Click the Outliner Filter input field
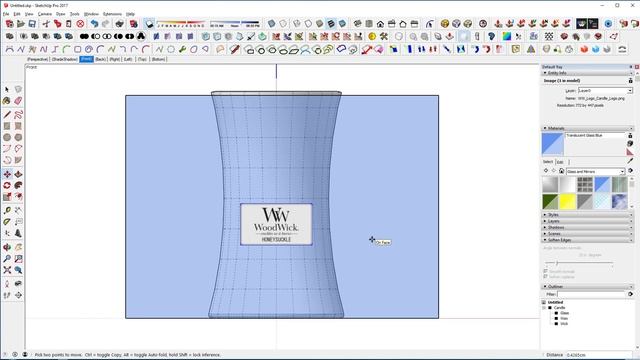This screenshot has height=360, width=640. coord(592,294)
